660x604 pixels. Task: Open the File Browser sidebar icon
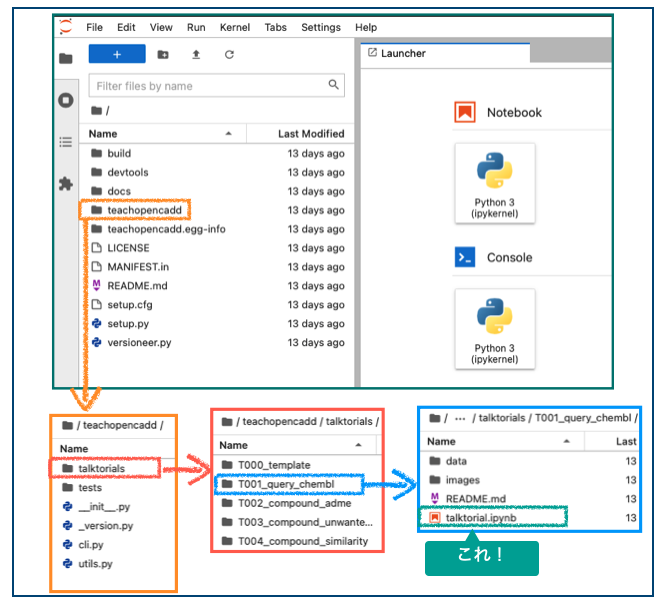66,59
